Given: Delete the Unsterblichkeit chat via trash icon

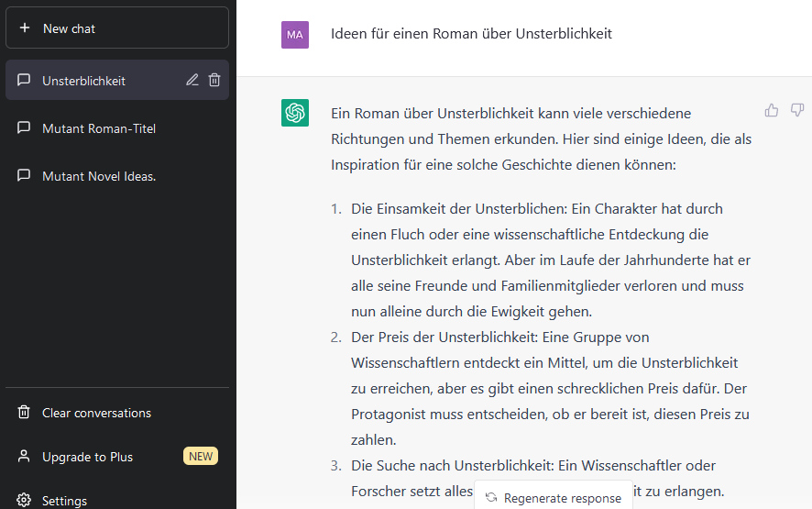Looking at the screenshot, I should (x=214, y=80).
